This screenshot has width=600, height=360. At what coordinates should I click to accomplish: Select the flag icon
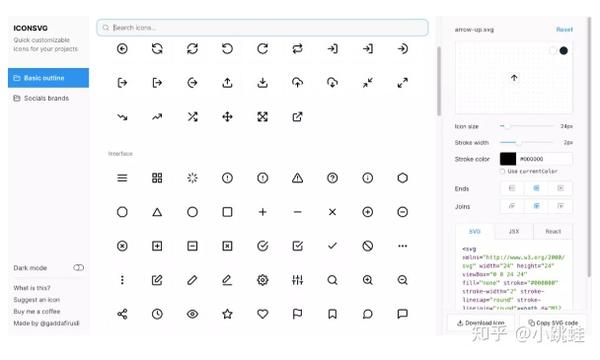pos(297,314)
